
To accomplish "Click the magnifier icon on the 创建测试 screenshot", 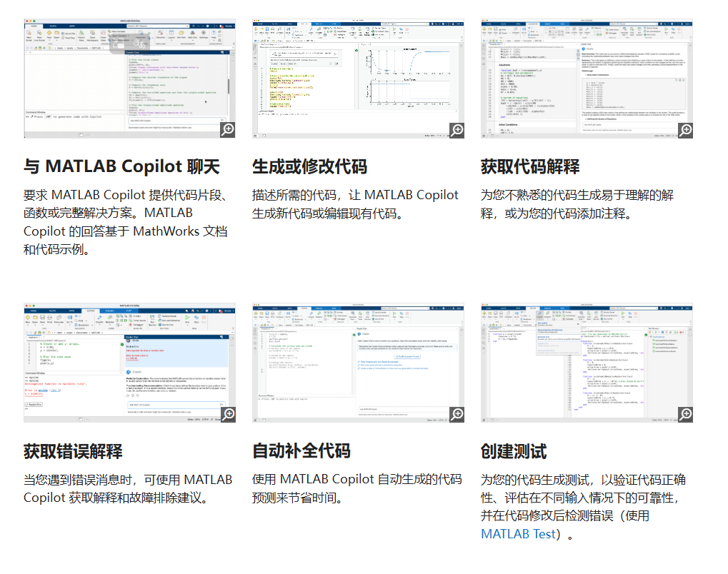I will tap(685, 414).
